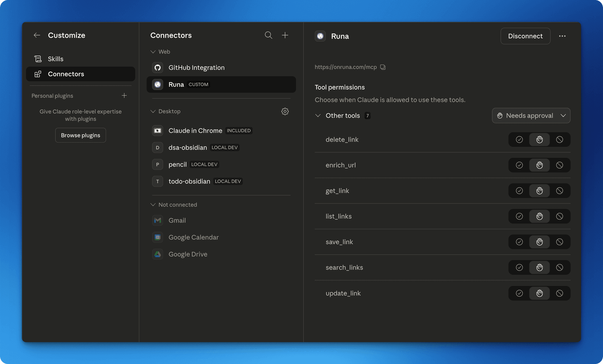
Task: Click the Other tools count badge 7
Action: pos(367,116)
